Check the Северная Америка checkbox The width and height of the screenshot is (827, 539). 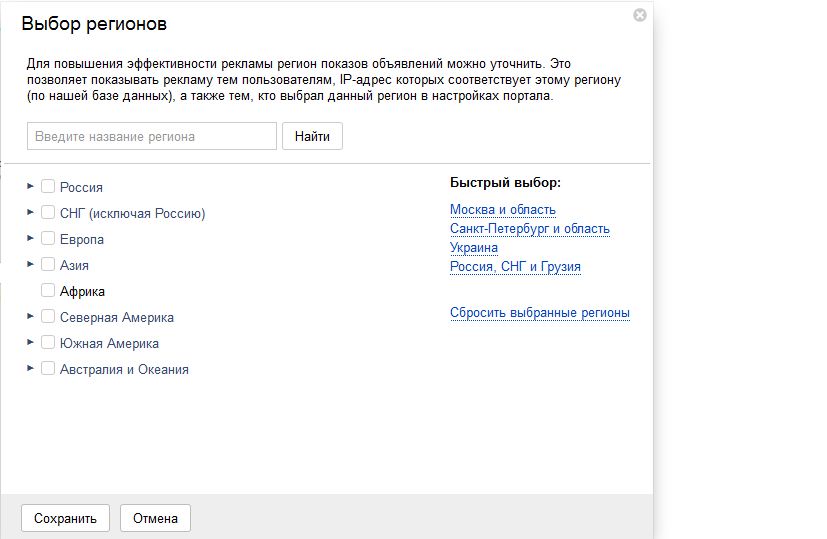(48, 316)
